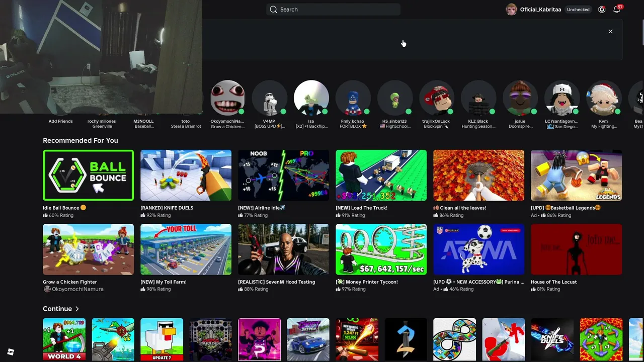Open the WORLD 4 game in Continue
This screenshot has height=362, width=644.
tap(64, 339)
